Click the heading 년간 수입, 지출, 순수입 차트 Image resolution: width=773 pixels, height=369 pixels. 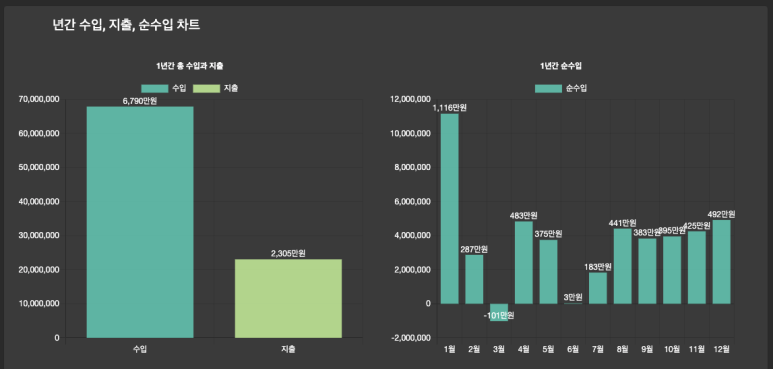[x=126, y=25]
